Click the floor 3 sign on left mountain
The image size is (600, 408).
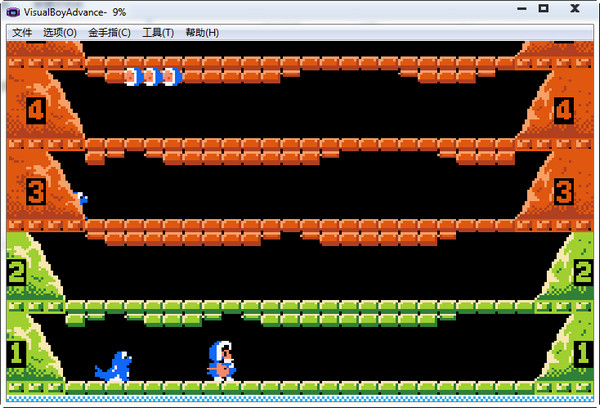36,190
